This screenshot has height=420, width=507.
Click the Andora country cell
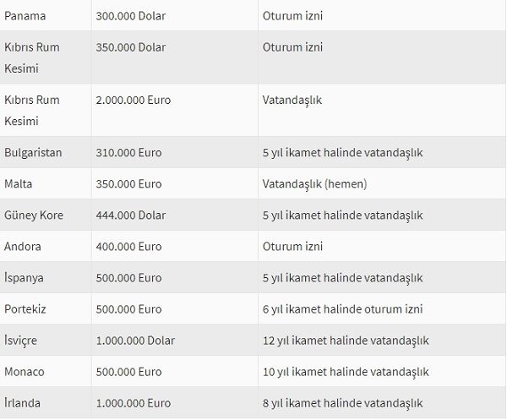pos(23,247)
